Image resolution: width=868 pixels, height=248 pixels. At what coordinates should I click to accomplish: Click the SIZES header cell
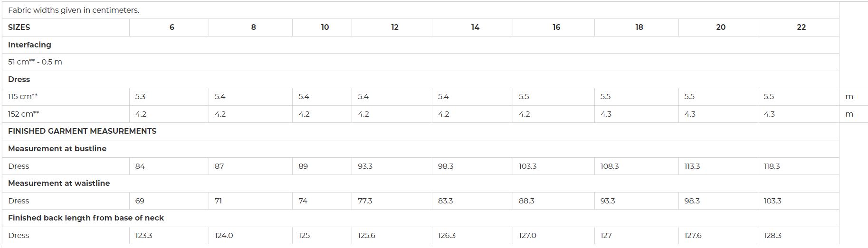tap(66, 28)
